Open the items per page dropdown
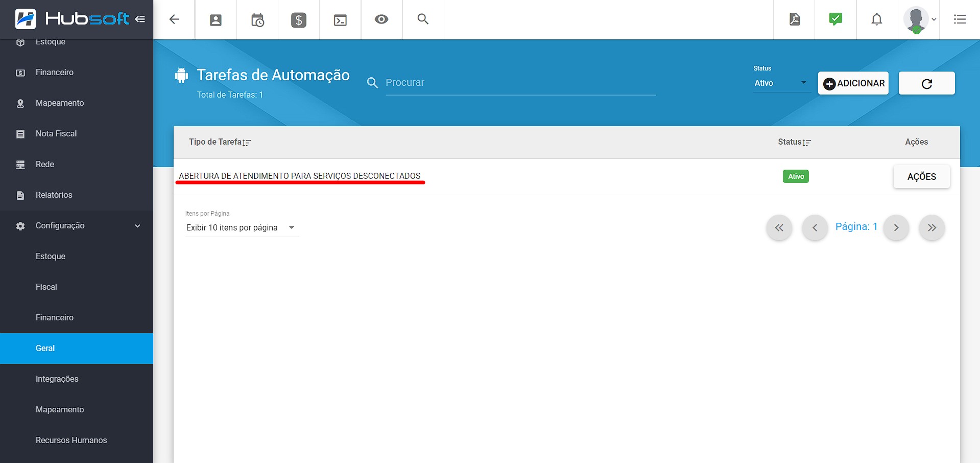This screenshot has height=463, width=980. (x=242, y=228)
